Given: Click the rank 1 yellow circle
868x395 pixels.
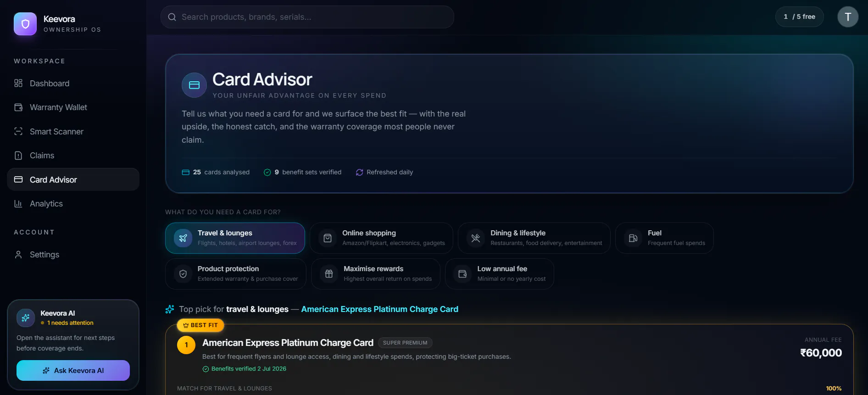Looking at the screenshot, I should tap(186, 345).
